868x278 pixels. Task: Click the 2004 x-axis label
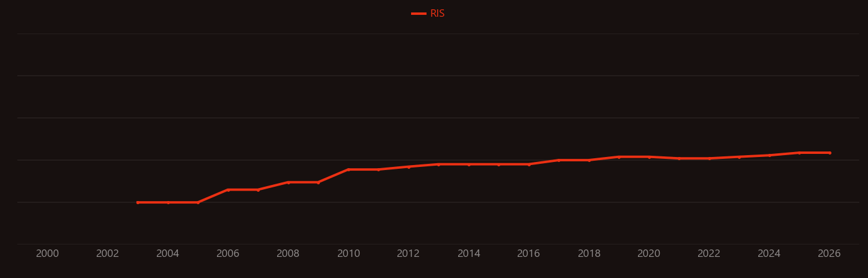[x=168, y=254]
